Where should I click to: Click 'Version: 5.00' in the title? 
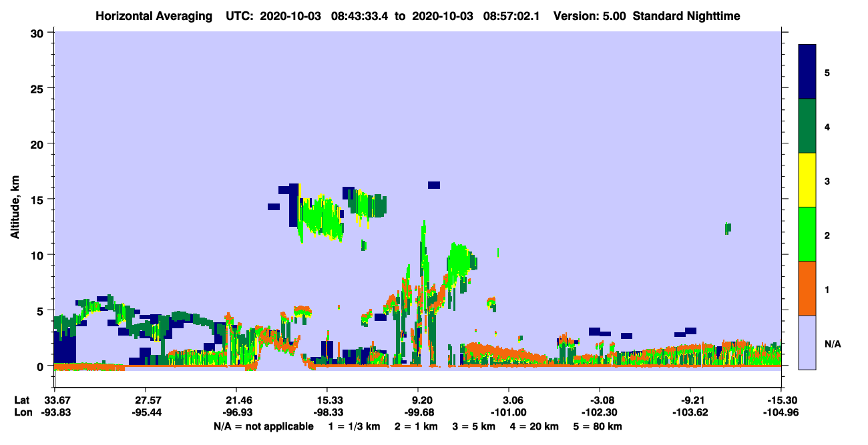tap(590, 16)
